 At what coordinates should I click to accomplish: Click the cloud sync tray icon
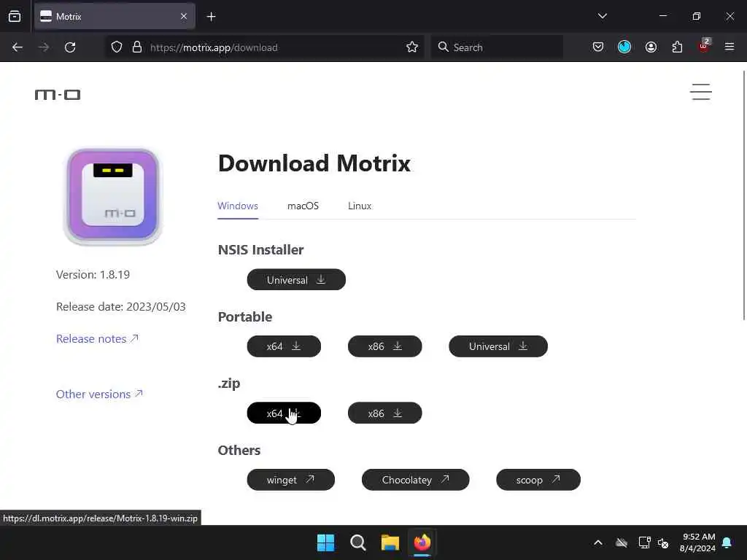tap(622, 542)
